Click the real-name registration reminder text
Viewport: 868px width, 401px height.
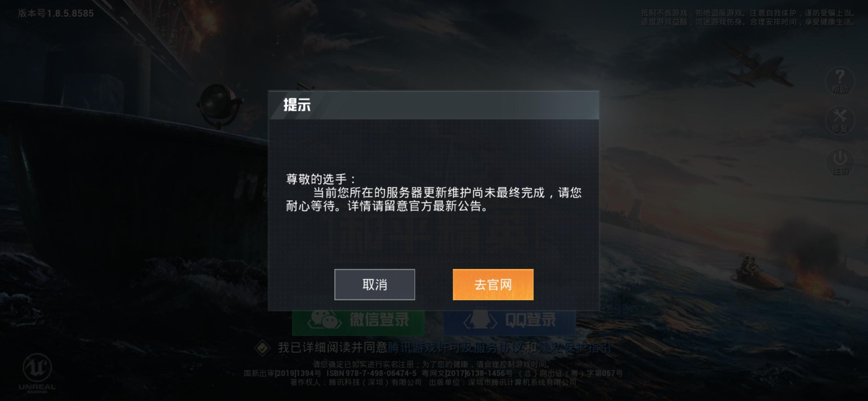click(x=431, y=364)
